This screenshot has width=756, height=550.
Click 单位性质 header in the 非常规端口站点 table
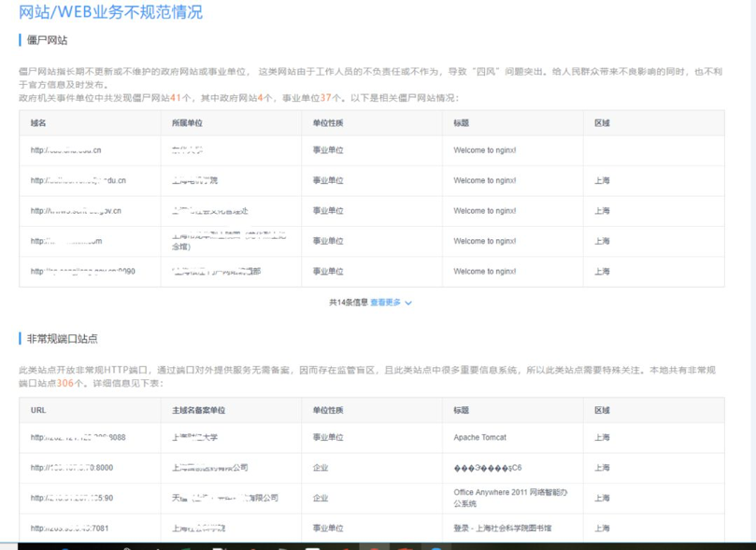point(328,410)
